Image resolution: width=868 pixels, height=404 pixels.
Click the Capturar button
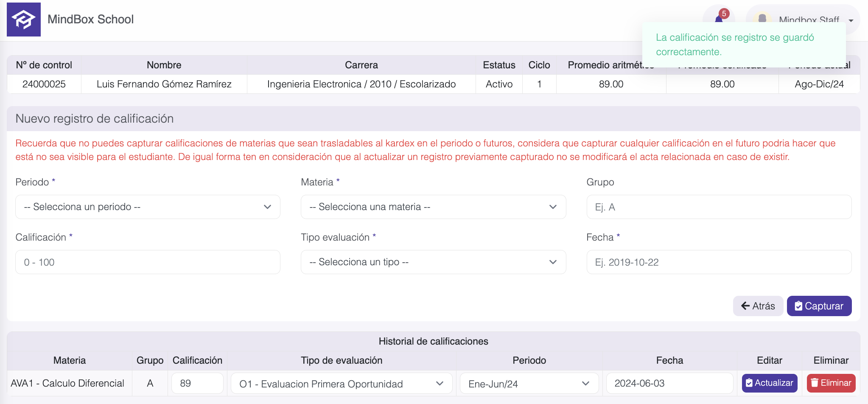[x=819, y=306]
